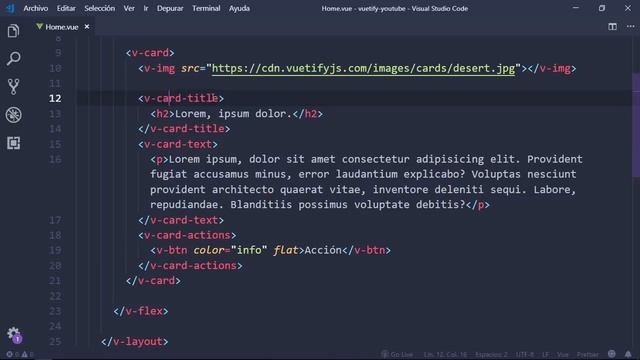
Task: Click line number 9 in the gutter
Action: [x=58, y=53]
